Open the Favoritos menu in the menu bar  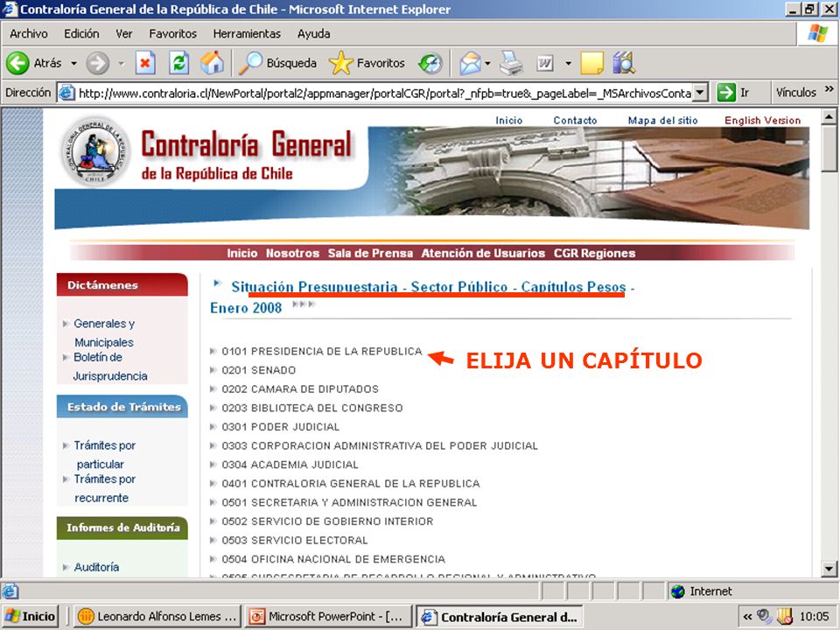click(x=172, y=34)
